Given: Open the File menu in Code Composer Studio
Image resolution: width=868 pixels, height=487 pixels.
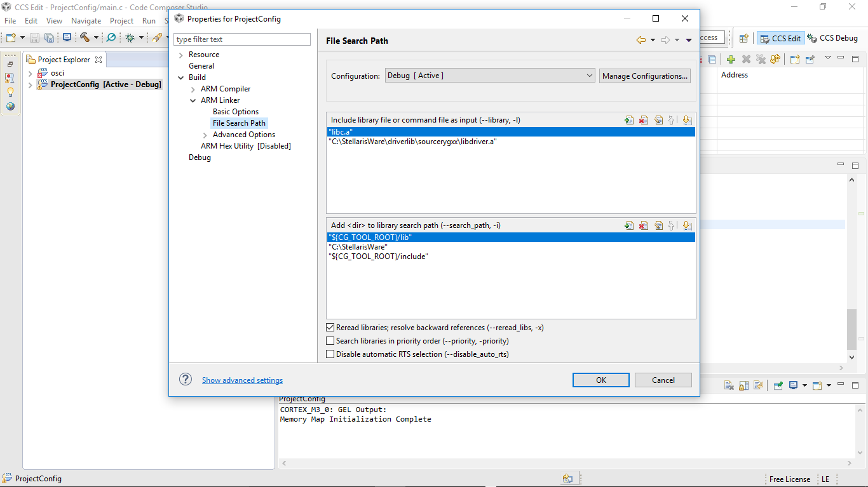Looking at the screenshot, I should [10, 21].
